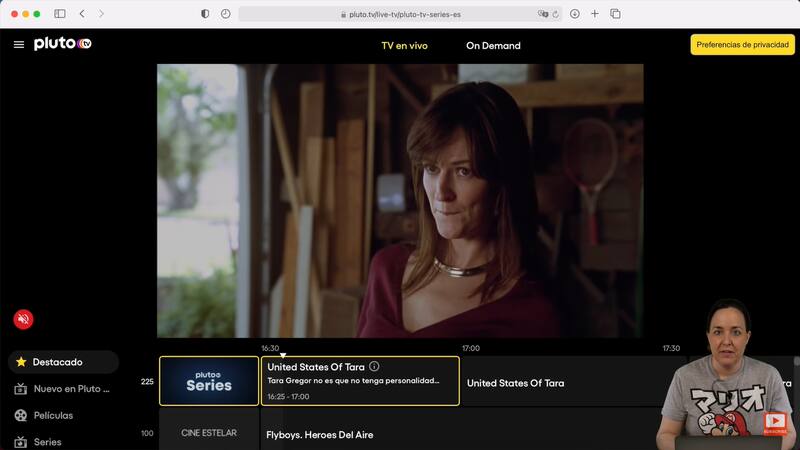Select the Destacado star category
800x450 pixels.
(62, 362)
